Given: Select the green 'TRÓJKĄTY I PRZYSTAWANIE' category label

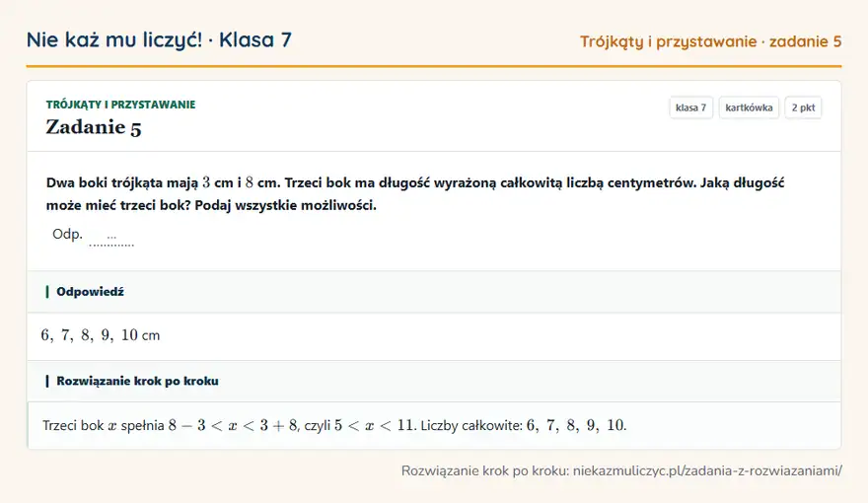Looking at the screenshot, I should (x=120, y=105).
